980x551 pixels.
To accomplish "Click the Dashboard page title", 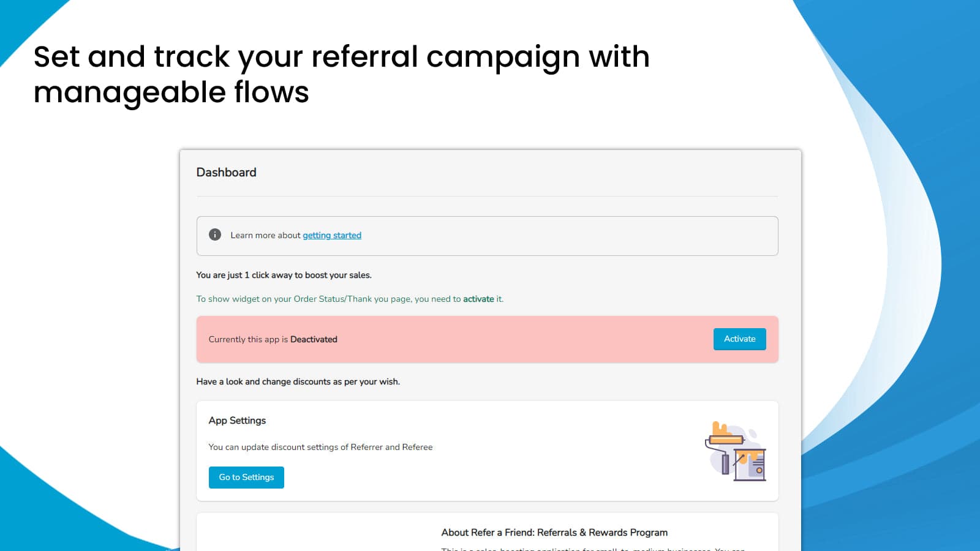I will coord(226,173).
